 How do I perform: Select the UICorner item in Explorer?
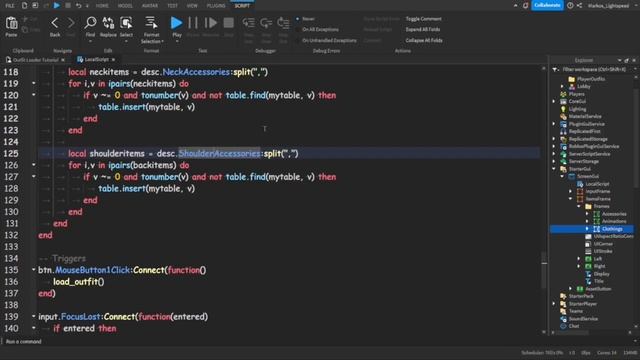[x=603, y=244]
